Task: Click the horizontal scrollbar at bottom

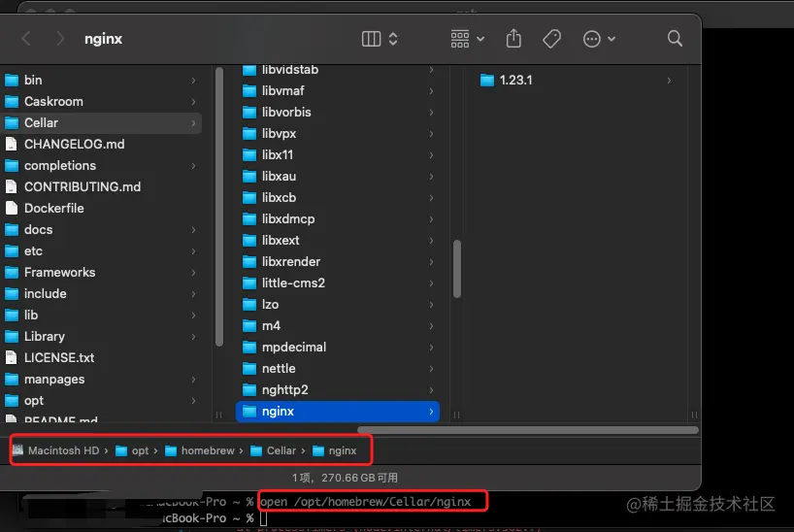Action: click(528, 430)
